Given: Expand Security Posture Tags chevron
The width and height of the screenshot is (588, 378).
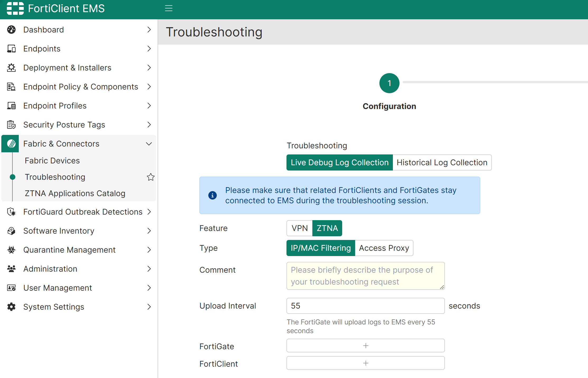Looking at the screenshot, I should tap(149, 125).
